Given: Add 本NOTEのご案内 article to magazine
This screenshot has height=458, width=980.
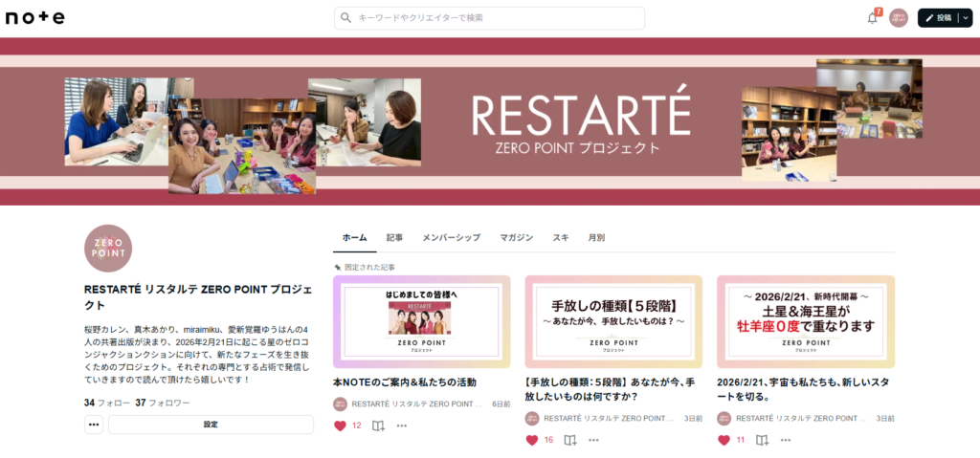Looking at the screenshot, I should coord(378,425).
